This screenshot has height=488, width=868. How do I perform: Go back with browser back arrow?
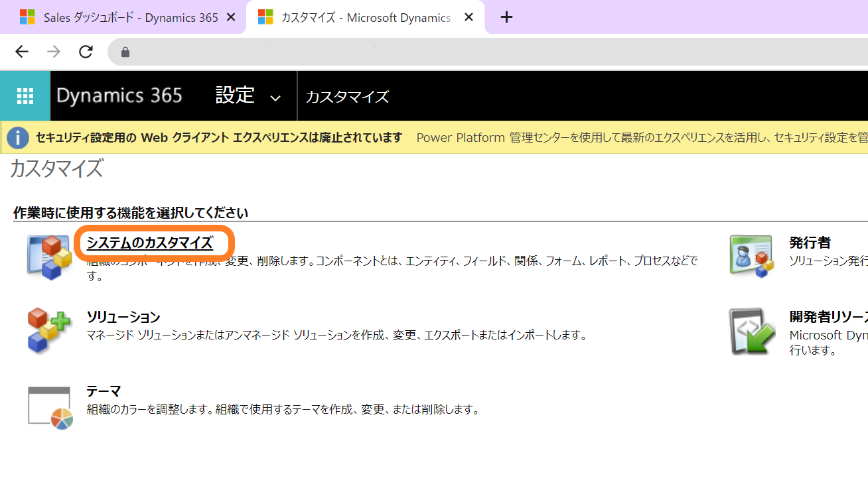pyautogui.click(x=22, y=52)
